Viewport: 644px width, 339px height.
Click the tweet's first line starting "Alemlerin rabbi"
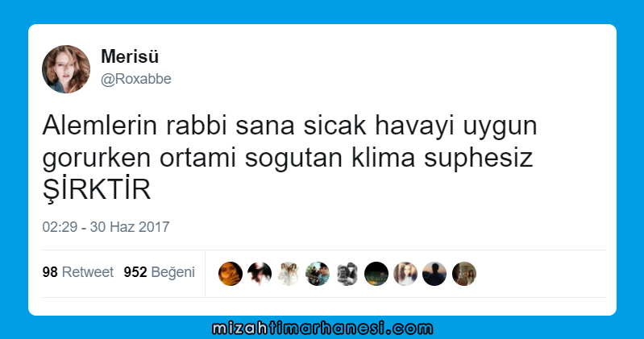289,126
